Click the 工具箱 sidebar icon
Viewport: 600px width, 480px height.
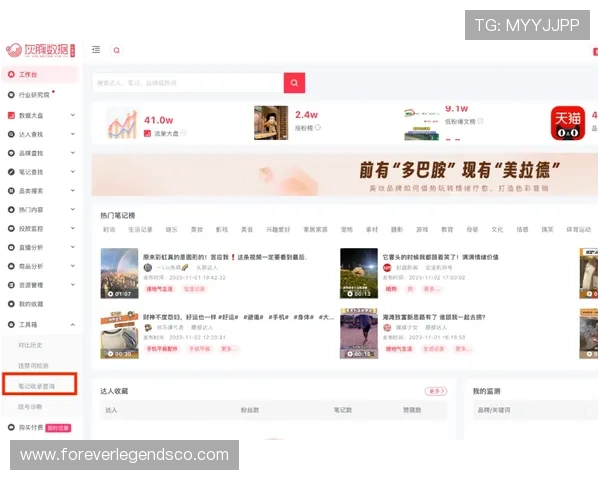coord(11,324)
